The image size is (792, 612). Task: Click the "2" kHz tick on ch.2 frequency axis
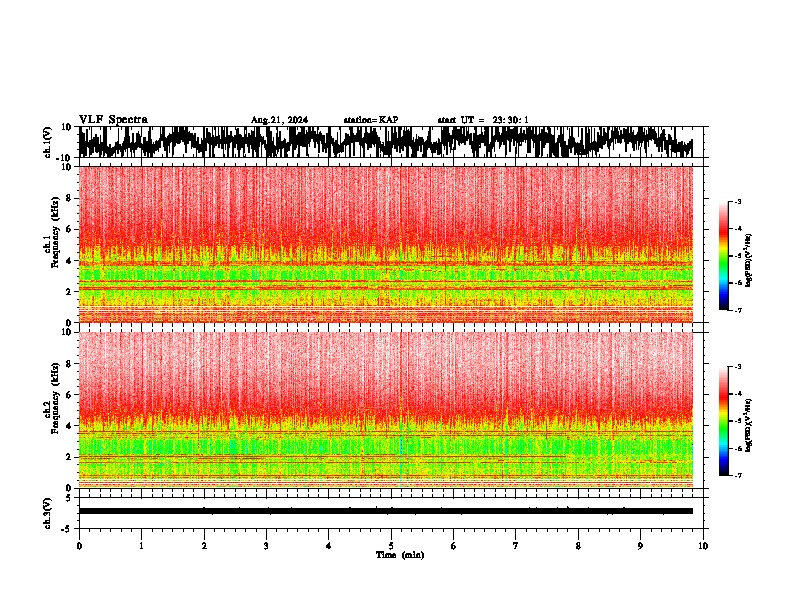pos(70,457)
